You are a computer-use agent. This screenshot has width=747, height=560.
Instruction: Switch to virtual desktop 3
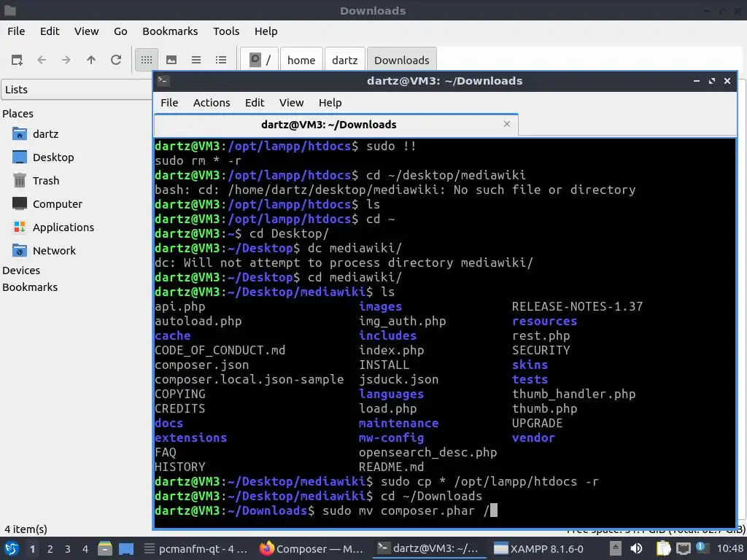(68, 549)
